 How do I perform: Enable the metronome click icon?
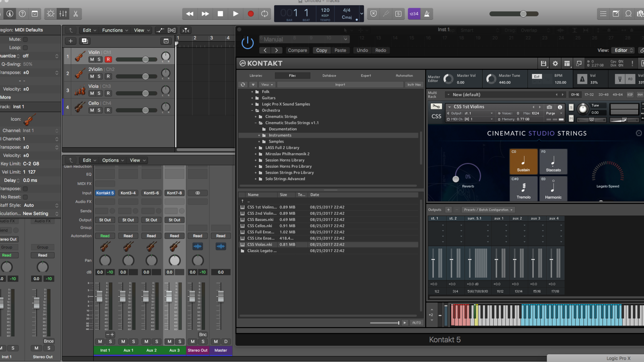427,14
